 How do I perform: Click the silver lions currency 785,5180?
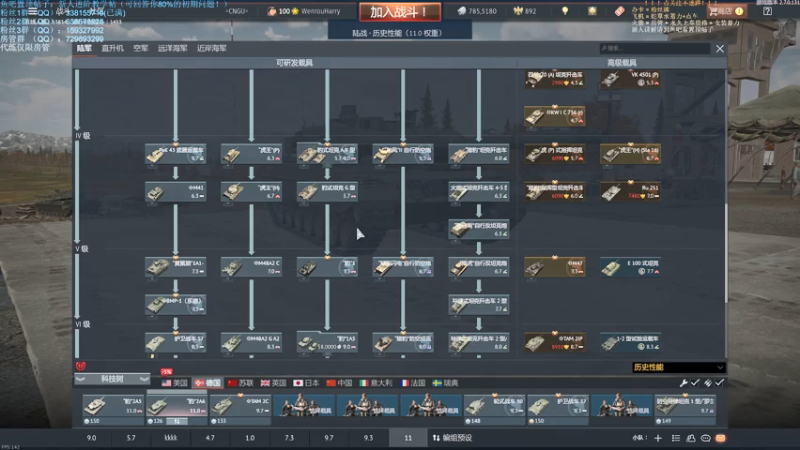point(477,11)
